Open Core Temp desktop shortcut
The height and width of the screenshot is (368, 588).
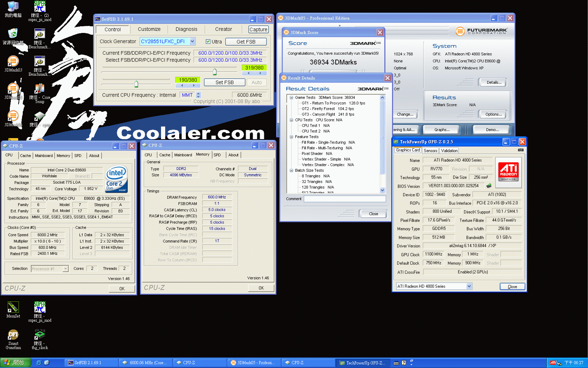coord(40,93)
